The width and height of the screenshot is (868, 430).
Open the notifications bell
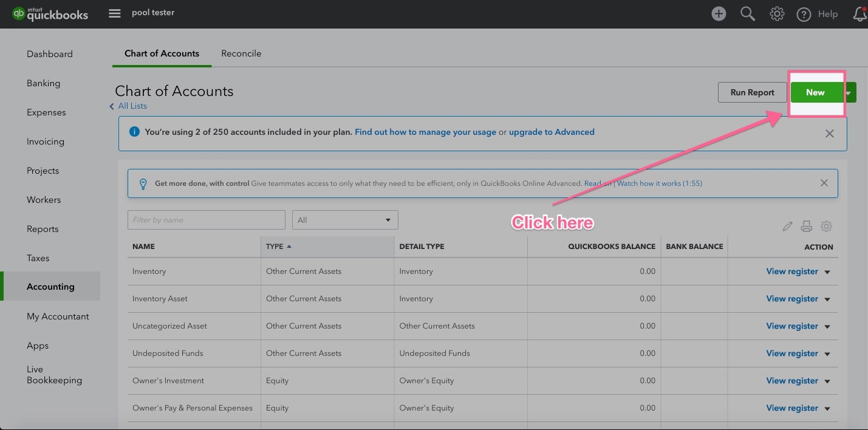tap(860, 14)
